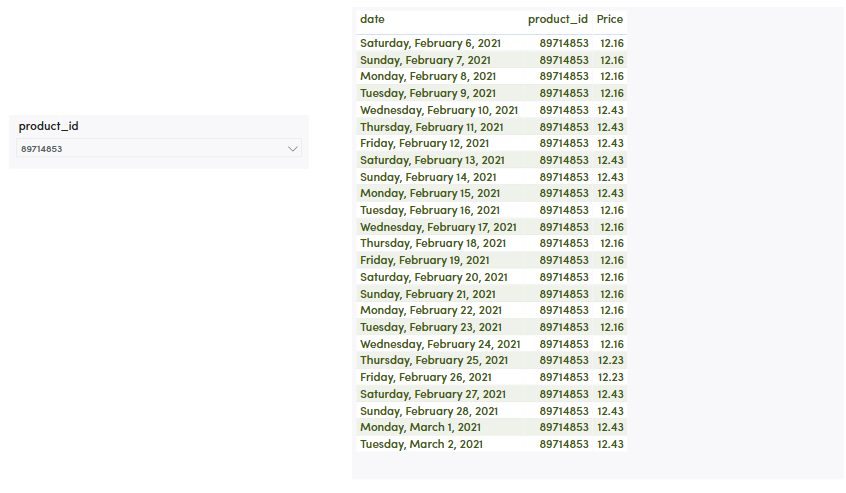The width and height of the screenshot is (846, 493).
Task: Click the 12.16 price for February 9
Action: (x=612, y=93)
